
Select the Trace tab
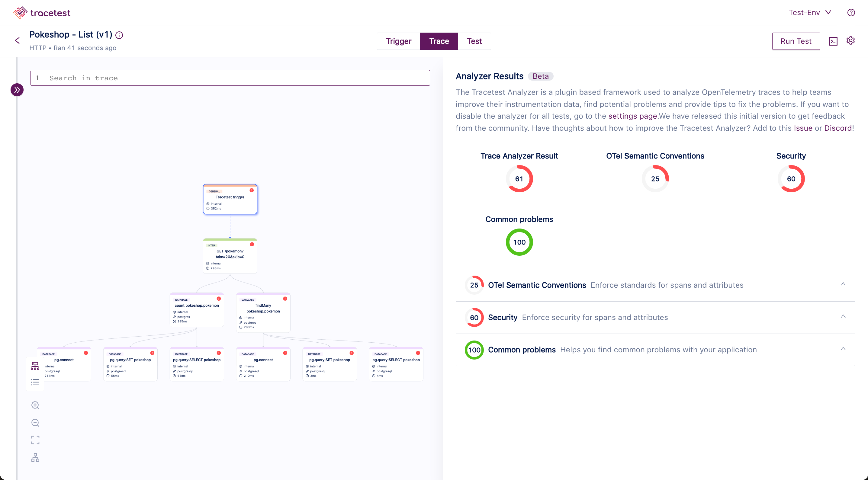439,41
